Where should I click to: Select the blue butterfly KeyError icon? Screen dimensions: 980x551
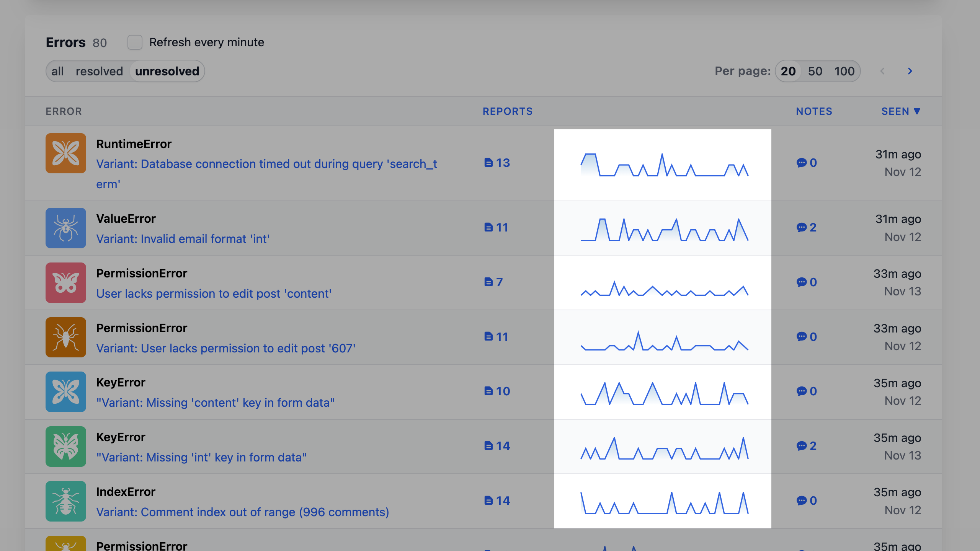click(x=66, y=392)
